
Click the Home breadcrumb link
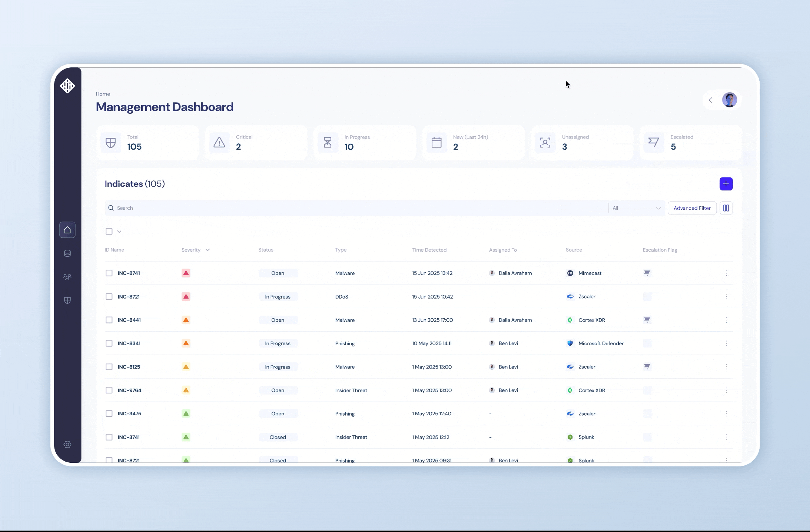pyautogui.click(x=103, y=94)
